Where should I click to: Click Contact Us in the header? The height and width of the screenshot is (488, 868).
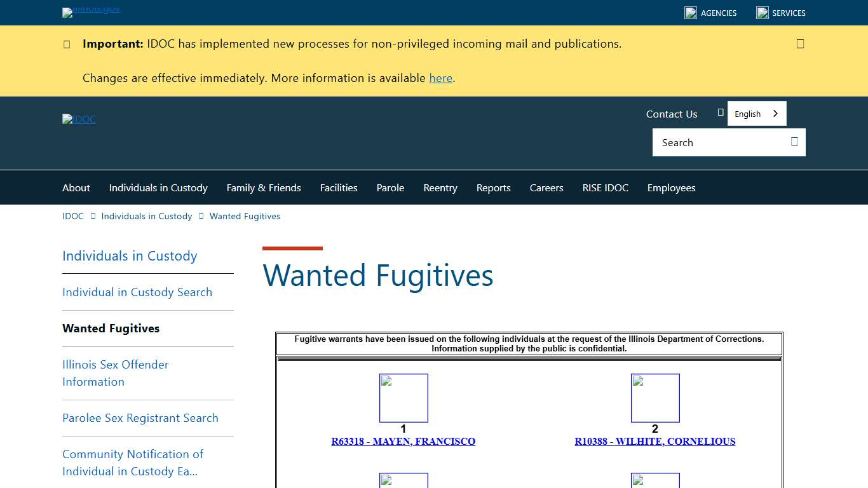coord(671,114)
